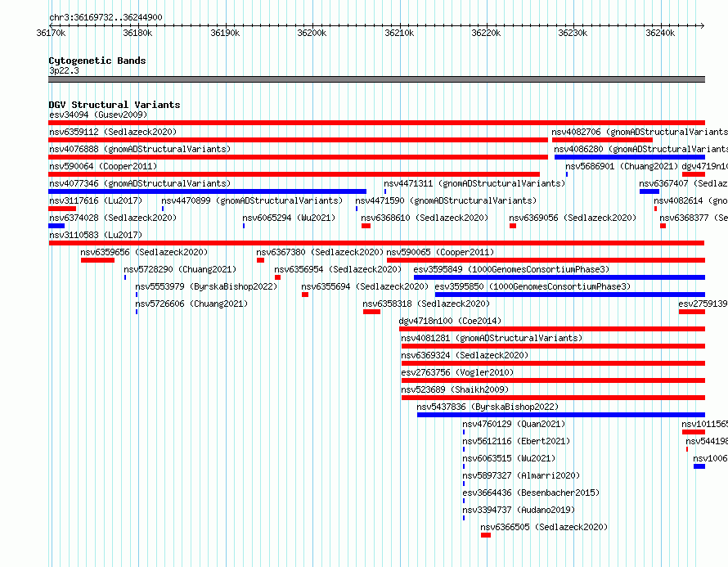Image resolution: width=728 pixels, height=567 pixels.
Task: Click nsv5553979 (ByrskaBishop2022) label
Action: click(x=206, y=286)
